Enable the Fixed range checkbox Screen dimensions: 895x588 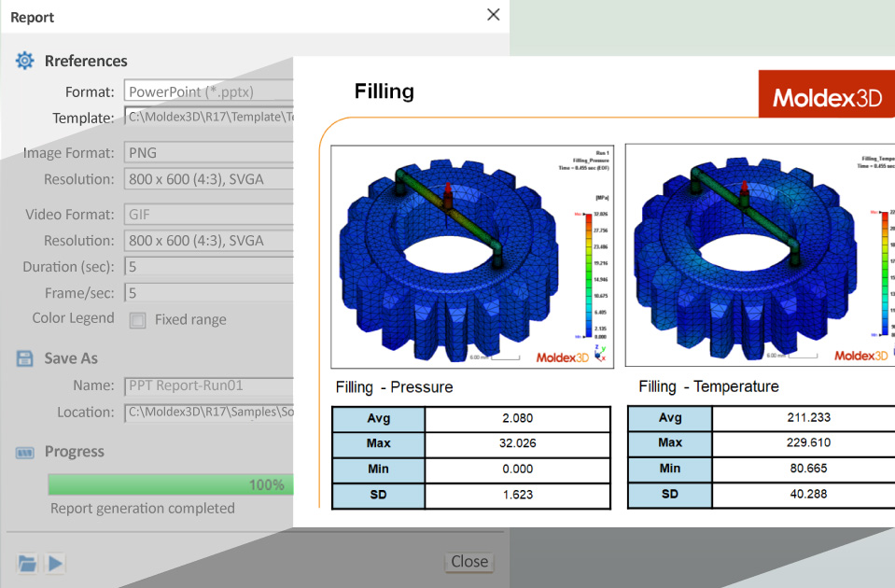click(x=138, y=320)
